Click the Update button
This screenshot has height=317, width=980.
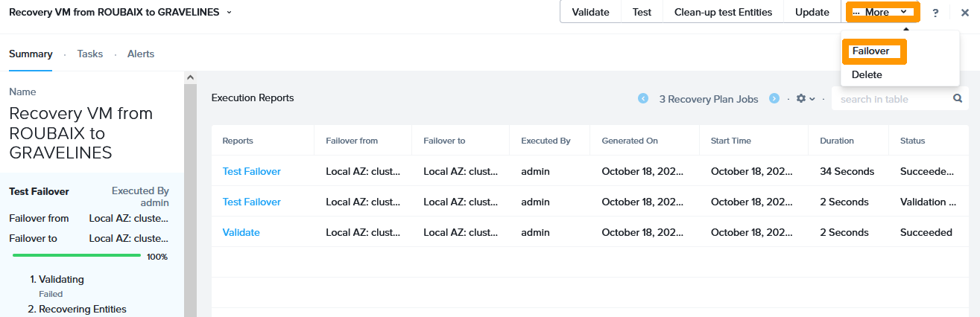point(812,13)
